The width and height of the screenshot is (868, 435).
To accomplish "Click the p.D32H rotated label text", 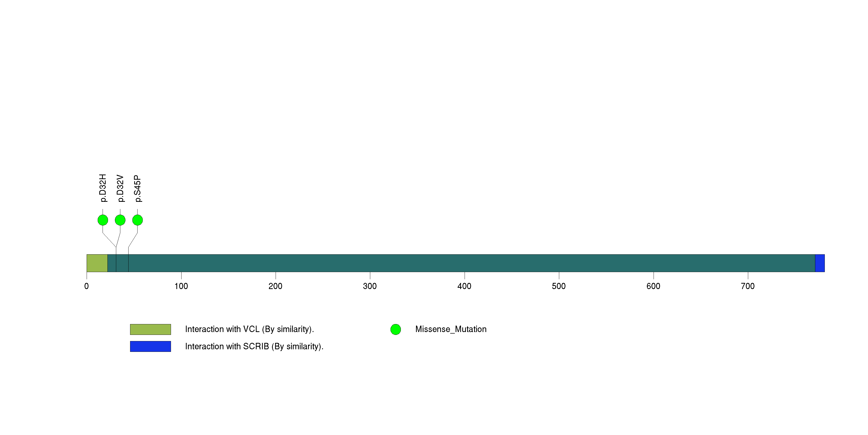I will [103, 188].
